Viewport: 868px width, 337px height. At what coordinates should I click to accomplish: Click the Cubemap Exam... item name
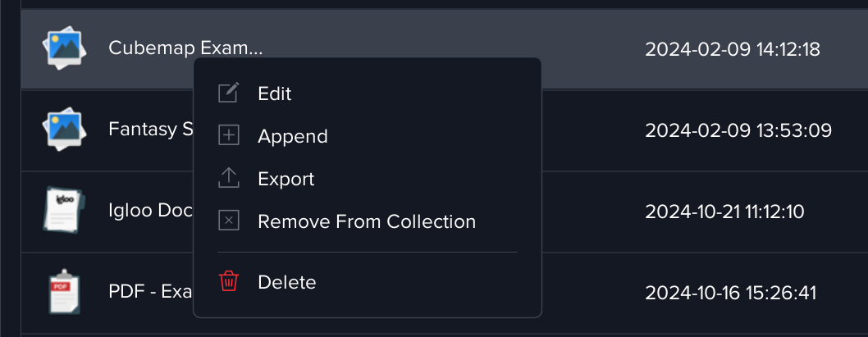(185, 48)
